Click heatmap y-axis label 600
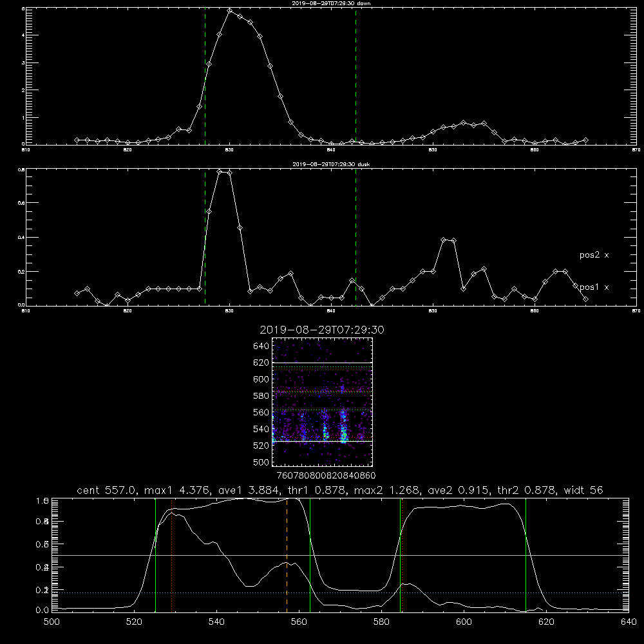Viewport: 644px width, 644px height. 261,379
